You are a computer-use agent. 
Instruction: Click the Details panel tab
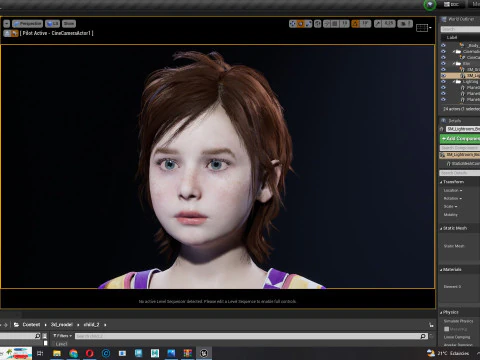[452, 121]
